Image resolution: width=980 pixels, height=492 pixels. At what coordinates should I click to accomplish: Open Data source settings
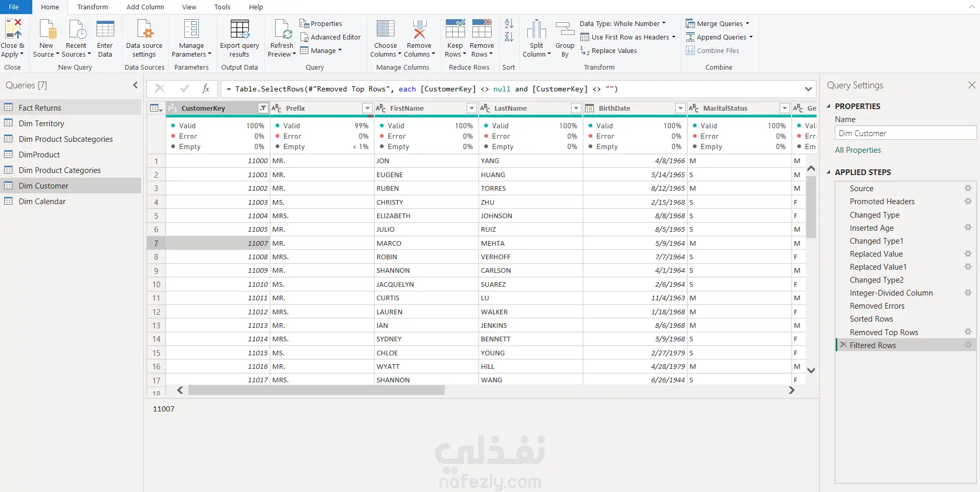144,38
